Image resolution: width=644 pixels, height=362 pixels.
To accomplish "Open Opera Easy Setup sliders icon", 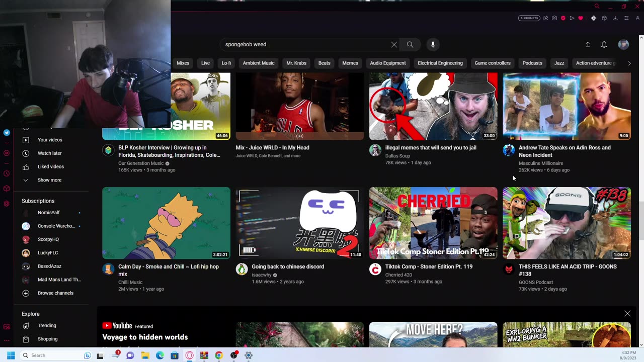I will point(626,18).
